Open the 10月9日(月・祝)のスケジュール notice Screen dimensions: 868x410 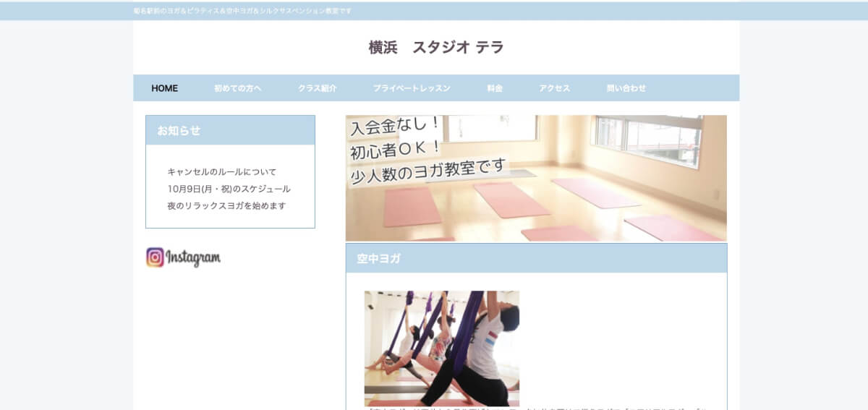[x=229, y=189]
